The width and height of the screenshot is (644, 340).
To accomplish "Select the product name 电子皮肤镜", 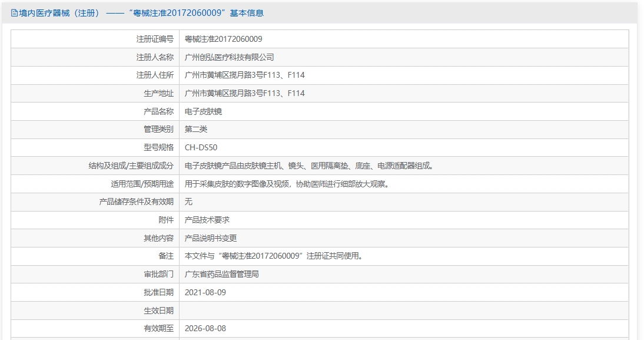I will [203, 111].
